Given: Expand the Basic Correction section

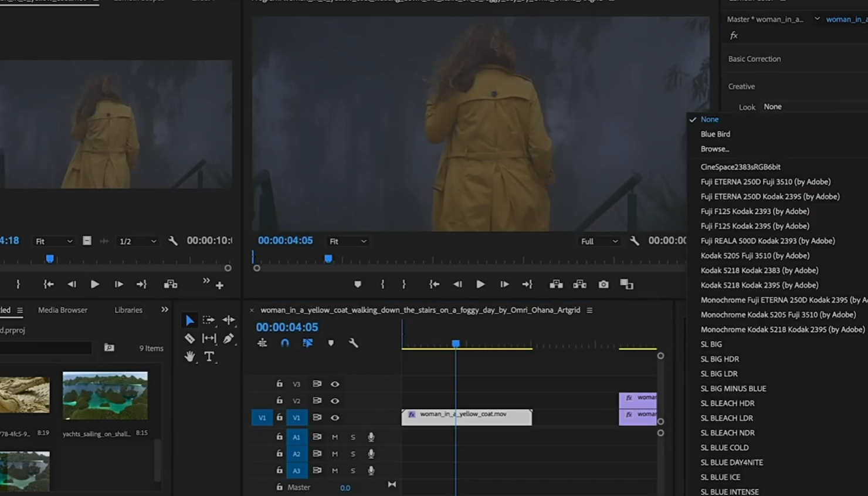Looking at the screenshot, I should click(754, 59).
